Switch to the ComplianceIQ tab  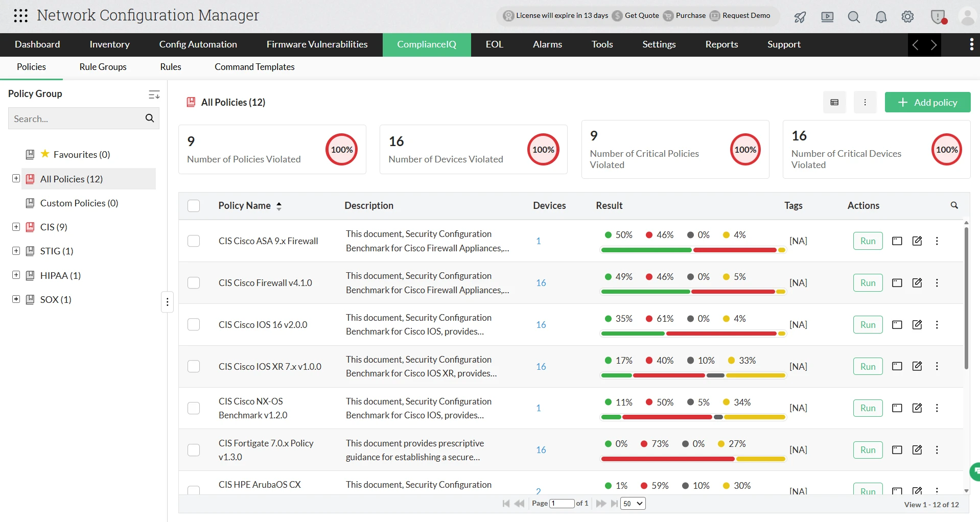pyautogui.click(x=426, y=44)
